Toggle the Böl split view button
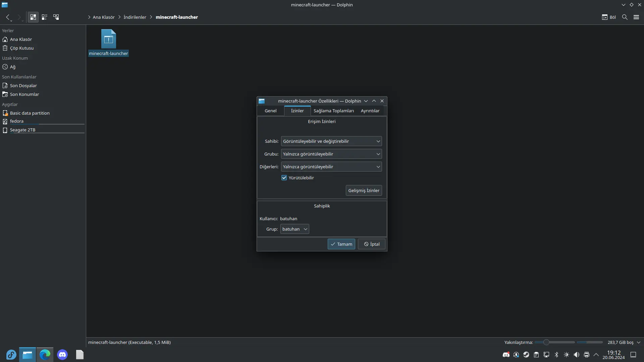644x362 pixels. pos(609,17)
